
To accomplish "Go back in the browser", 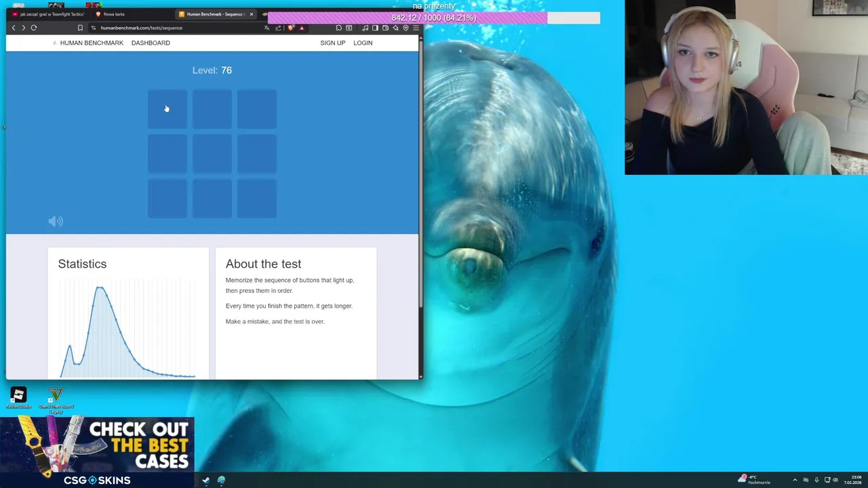I will (13, 28).
